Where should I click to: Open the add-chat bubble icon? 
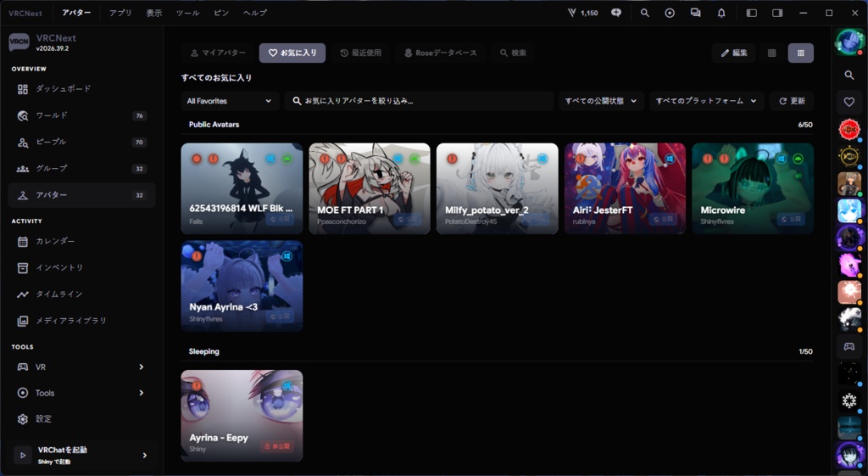(x=616, y=13)
